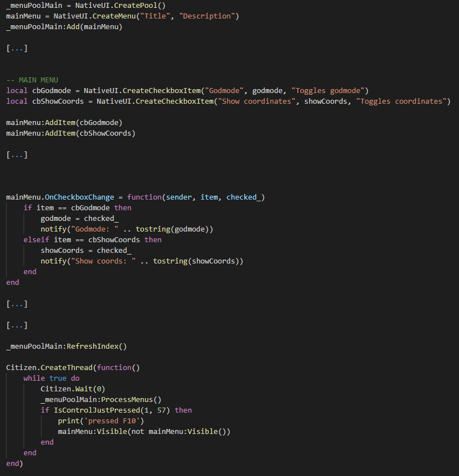This screenshot has height=476, width=459.
Task: Click the "sender" function parameter
Action: (x=179, y=197)
